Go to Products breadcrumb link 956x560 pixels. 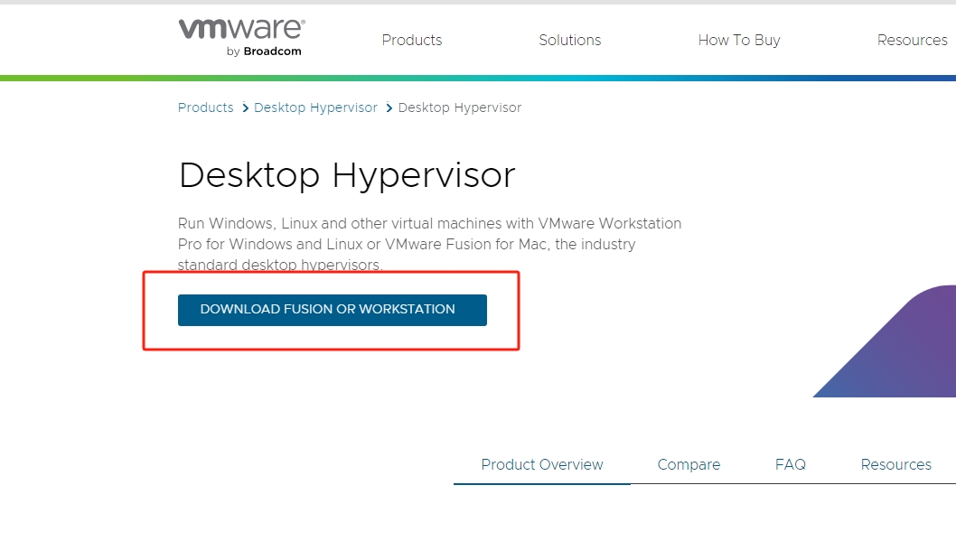[205, 107]
